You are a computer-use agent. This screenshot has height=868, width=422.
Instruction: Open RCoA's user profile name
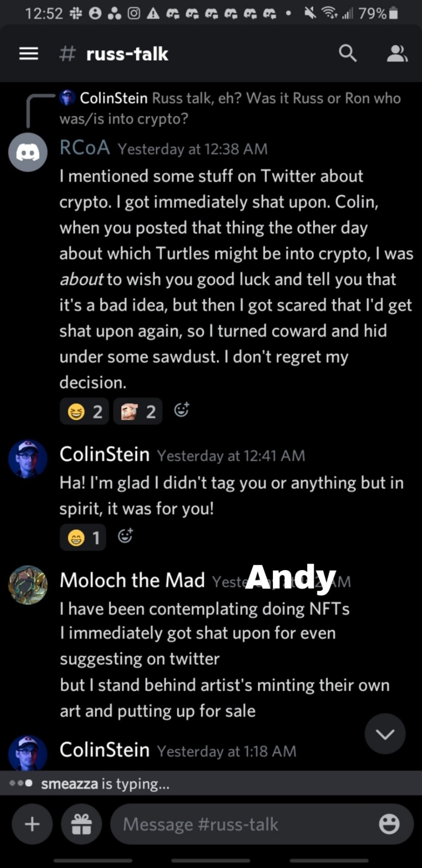click(x=85, y=148)
